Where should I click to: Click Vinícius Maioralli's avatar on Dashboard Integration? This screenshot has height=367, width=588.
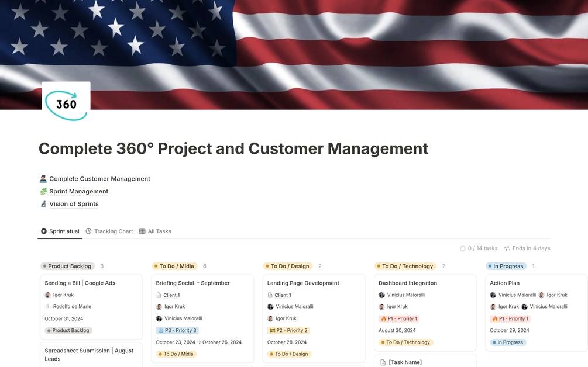[x=382, y=295]
